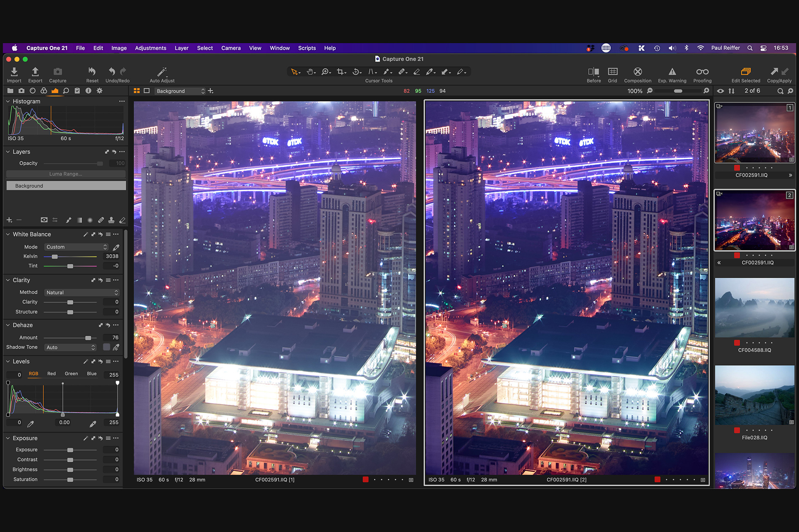The image size is (799, 532).
Task: Open the camera Capture tool tab
Action: tap(21, 91)
